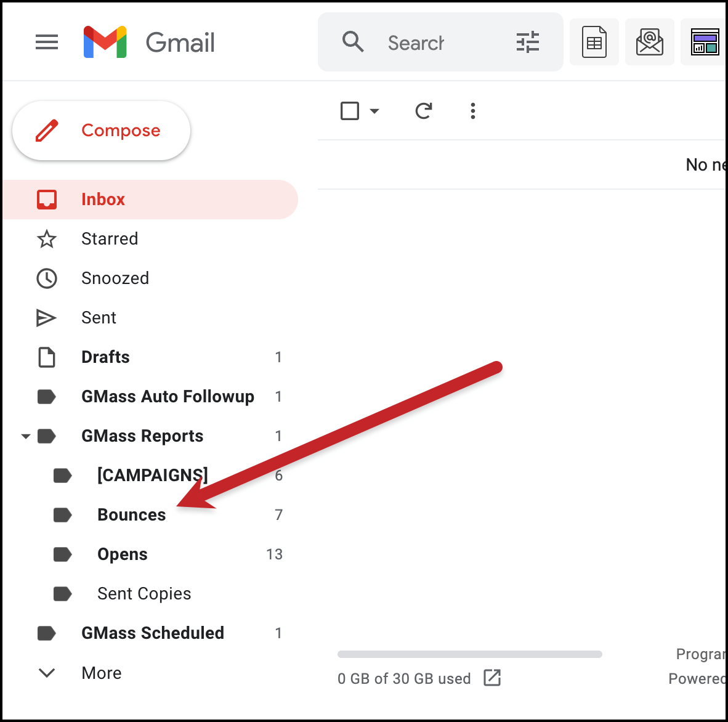The height and width of the screenshot is (722, 728).
Task: Collapse the GMass Reports label tree
Action: (26, 436)
